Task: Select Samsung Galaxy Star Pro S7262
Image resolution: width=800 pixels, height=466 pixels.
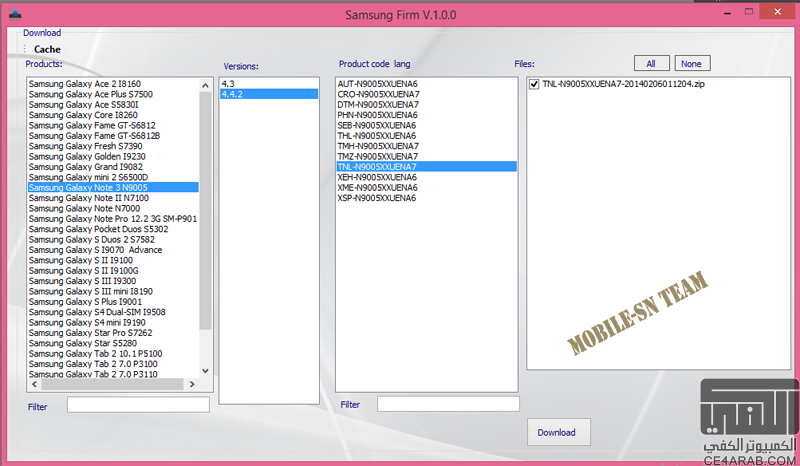Action: [113, 333]
